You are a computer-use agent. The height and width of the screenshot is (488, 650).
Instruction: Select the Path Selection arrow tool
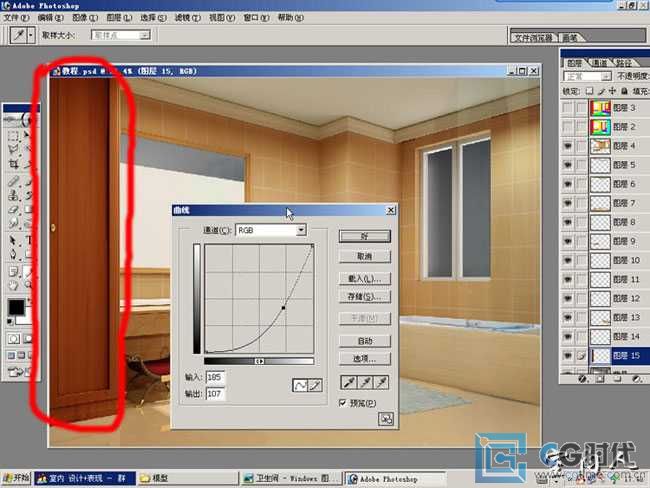click(x=13, y=240)
